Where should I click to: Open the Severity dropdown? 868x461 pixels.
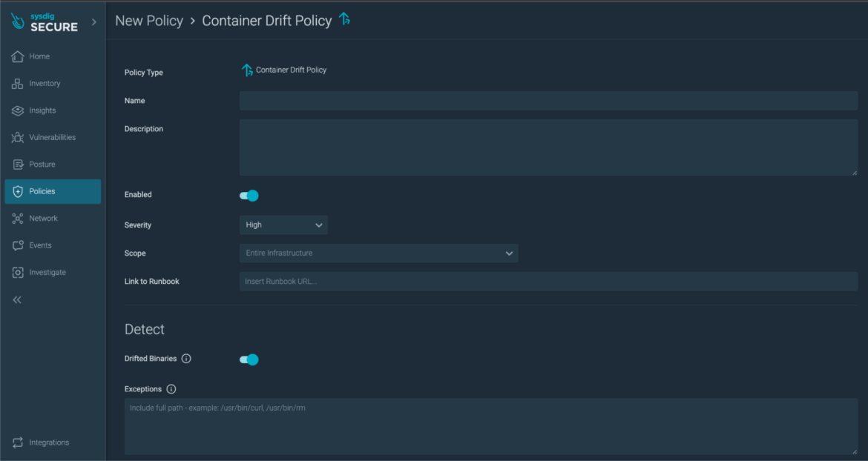point(283,225)
